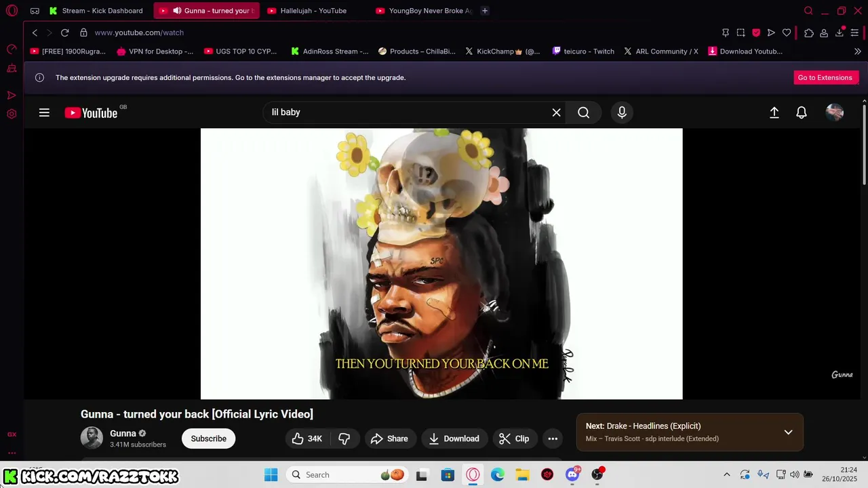Open Flow send icon in toolbar
This screenshot has width=868, height=488.
[771, 33]
